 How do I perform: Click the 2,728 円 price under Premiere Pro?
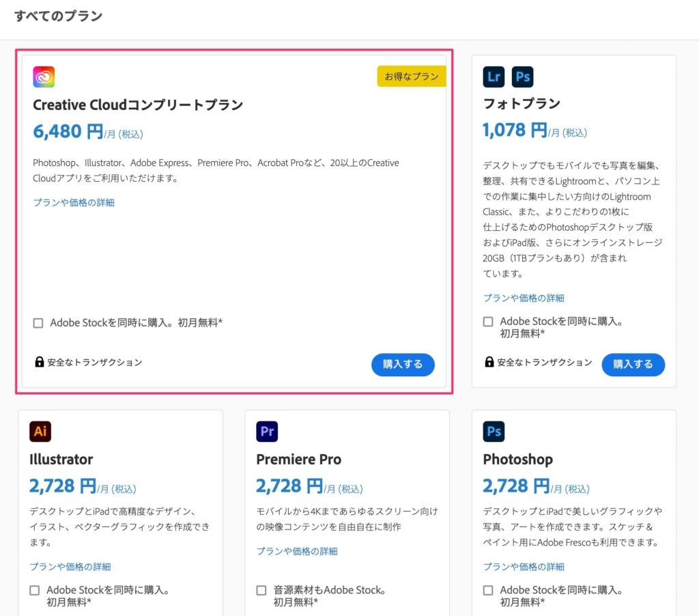click(x=289, y=486)
